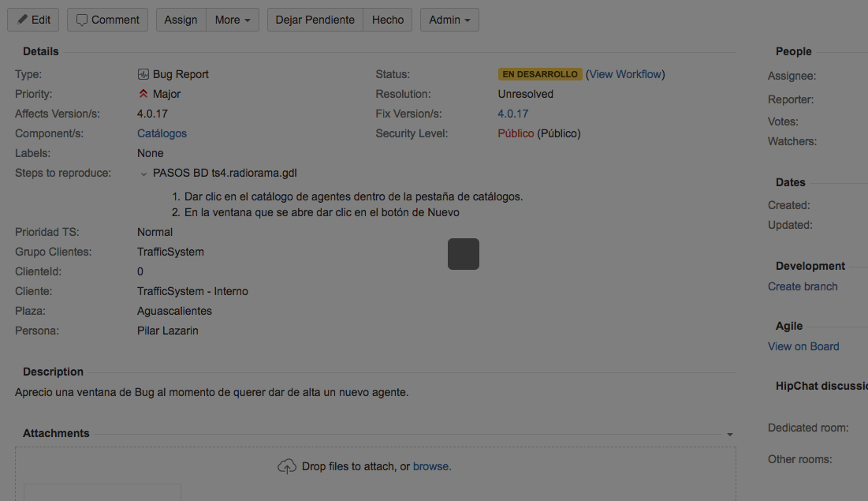
Task: Click the speech bubble icon on the Comment button
Action: [81, 20]
